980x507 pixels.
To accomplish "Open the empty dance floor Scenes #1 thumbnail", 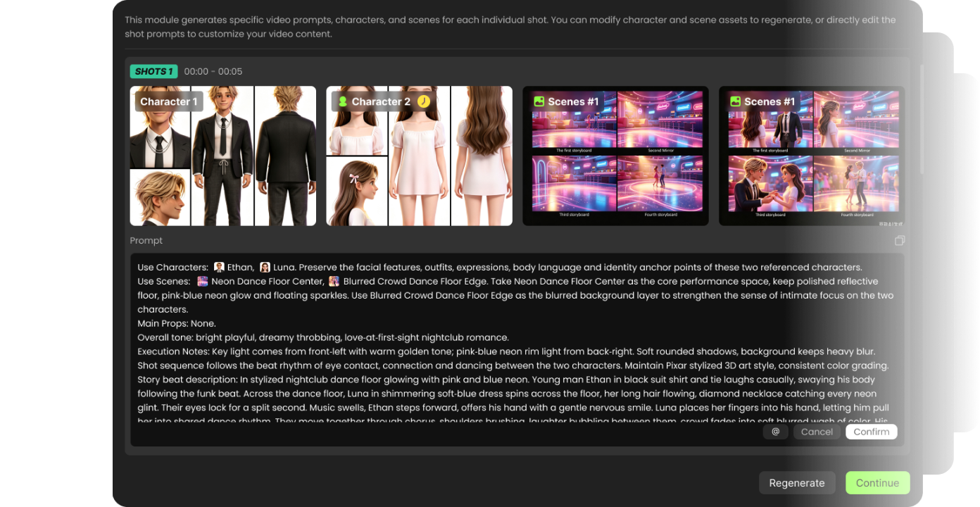I will 615,156.
